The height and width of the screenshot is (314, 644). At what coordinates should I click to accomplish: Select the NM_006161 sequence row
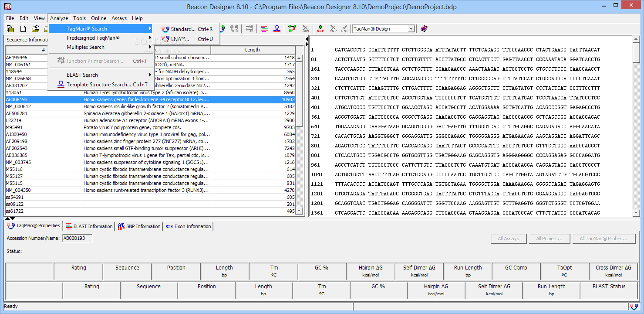150,65
